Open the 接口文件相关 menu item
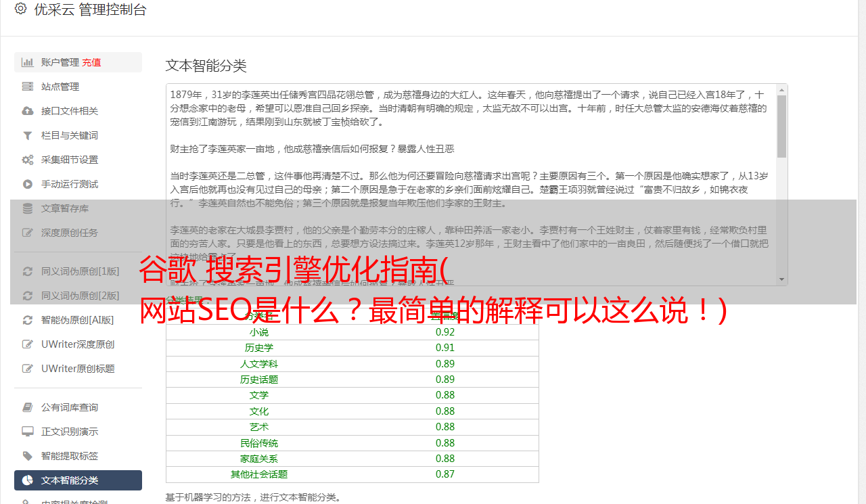Screen dimensions: 866x504 point(78,111)
